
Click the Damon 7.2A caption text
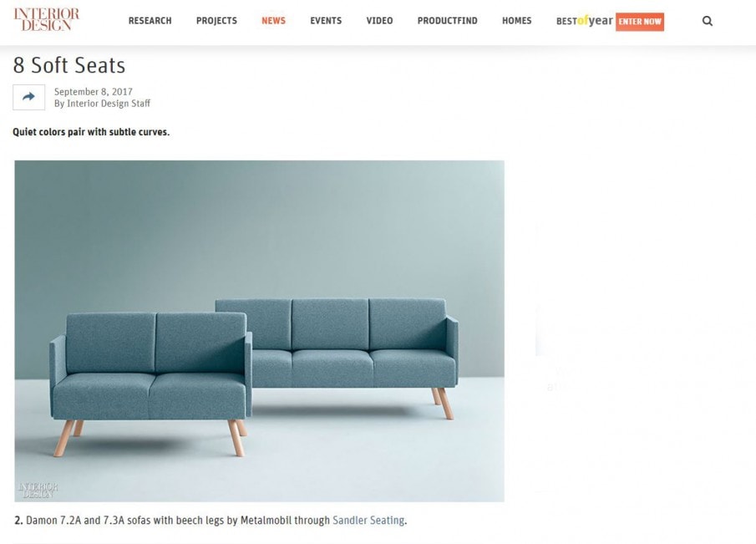point(211,521)
